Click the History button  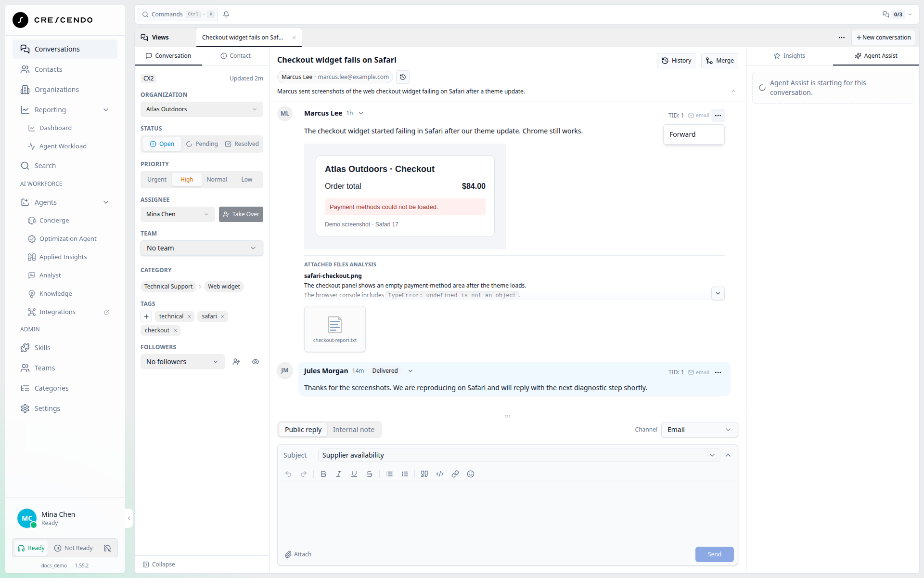[676, 61]
